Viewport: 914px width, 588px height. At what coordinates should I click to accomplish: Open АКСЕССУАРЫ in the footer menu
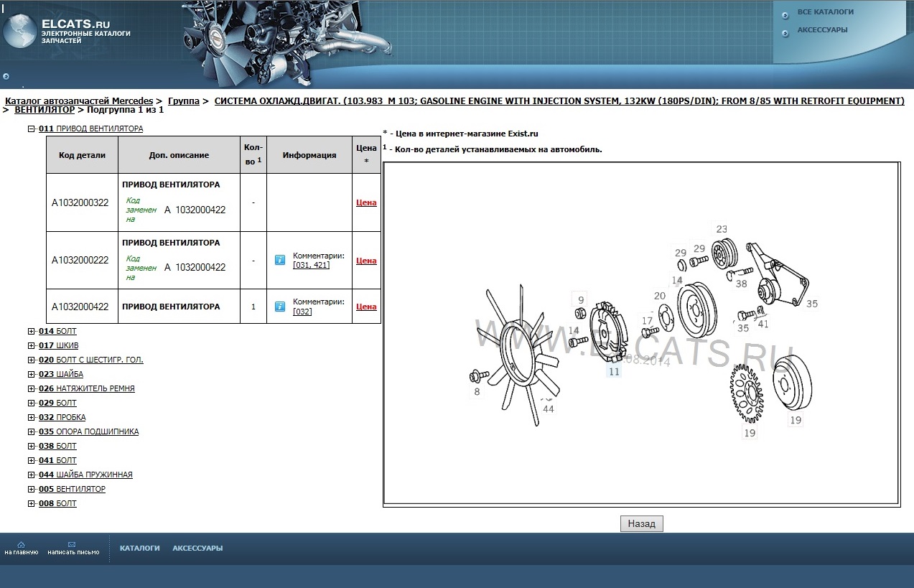coord(197,549)
